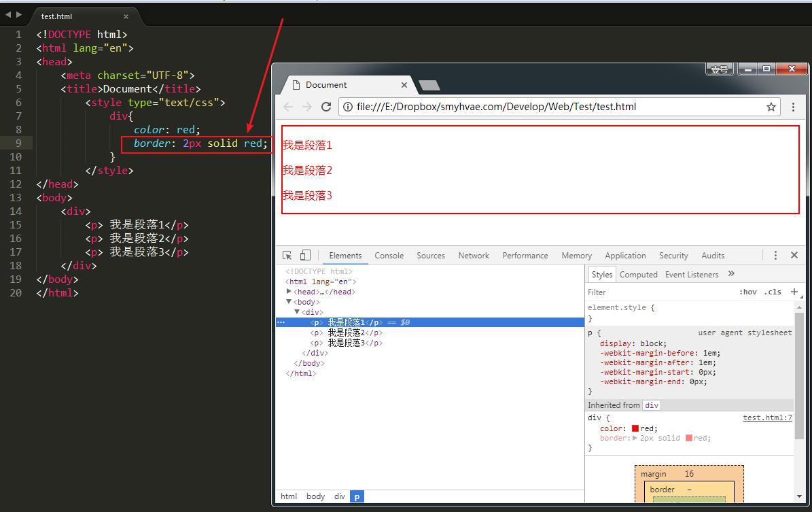Click the Filter styles input field
Image resolution: width=812 pixels, height=512 pixels.
(x=660, y=292)
